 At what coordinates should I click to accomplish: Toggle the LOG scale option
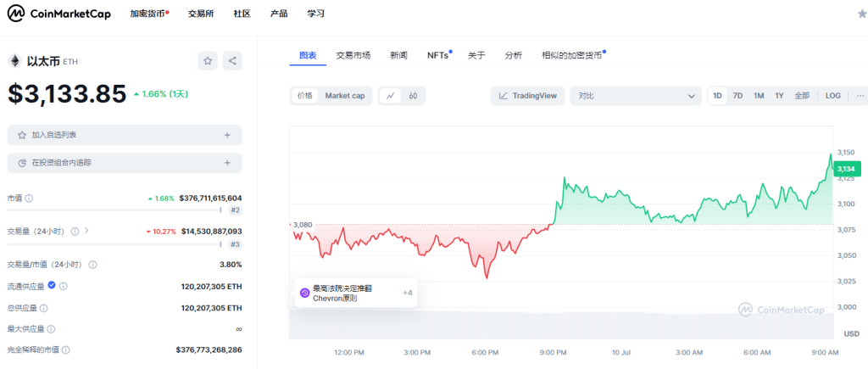point(832,96)
